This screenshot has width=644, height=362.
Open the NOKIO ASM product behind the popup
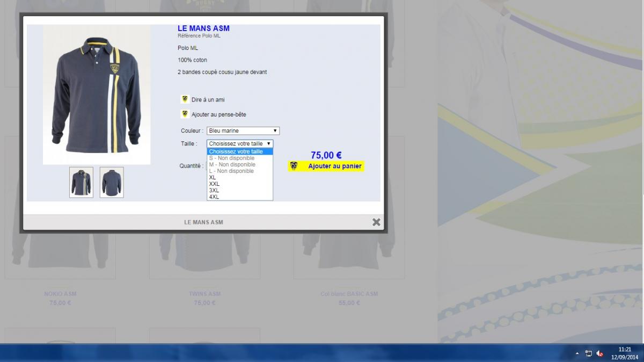click(x=60, y=294)
